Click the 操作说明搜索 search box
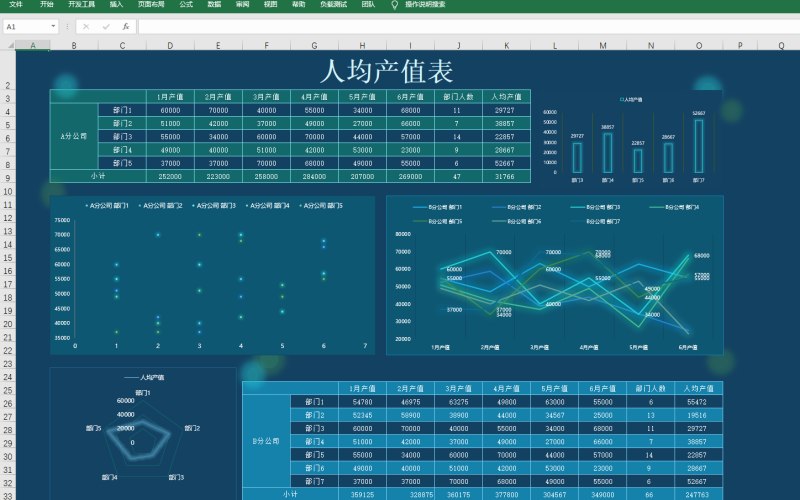The width and height of the screenshot is (800, 500). coord(425,4)
